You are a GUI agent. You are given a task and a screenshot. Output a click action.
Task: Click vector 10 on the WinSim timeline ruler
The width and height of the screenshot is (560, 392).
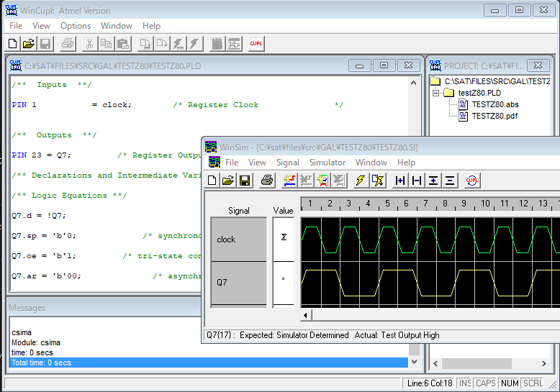click(x=485, y=204)
